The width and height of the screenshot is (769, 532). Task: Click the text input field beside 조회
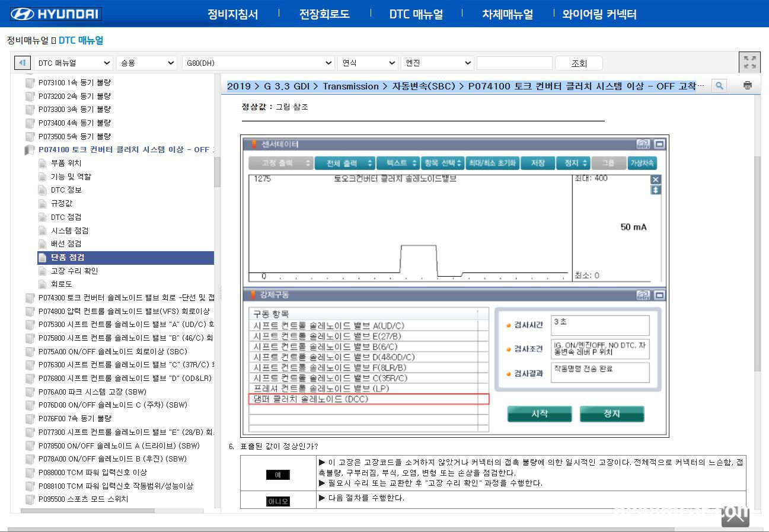pos(515,62)
